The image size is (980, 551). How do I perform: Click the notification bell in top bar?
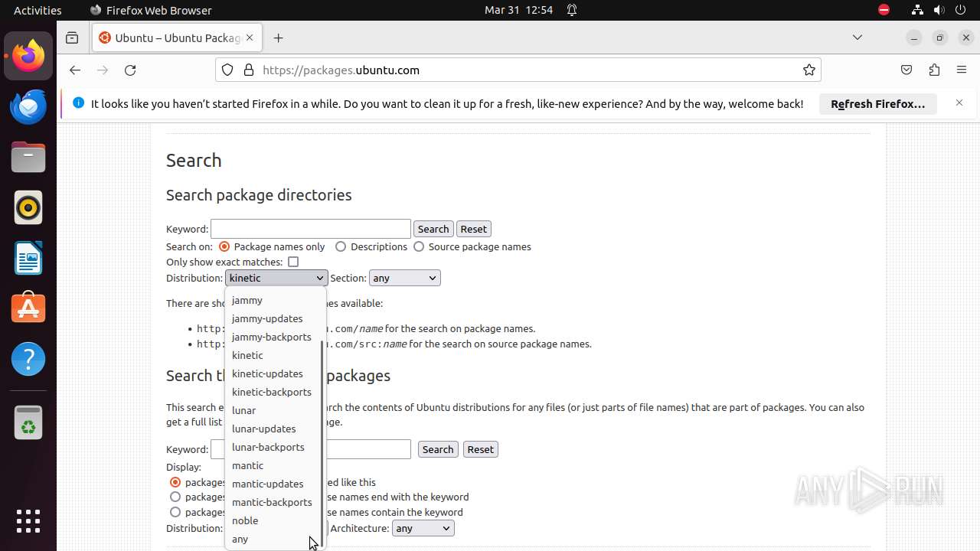pos(572,10)
